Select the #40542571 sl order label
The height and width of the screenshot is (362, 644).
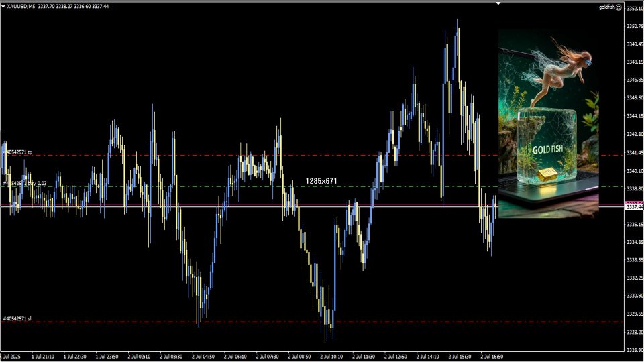tap(17, 319)
